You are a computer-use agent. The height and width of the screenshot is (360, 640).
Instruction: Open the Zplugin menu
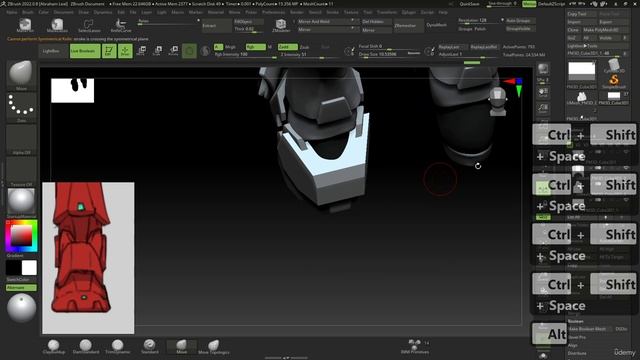coord(409,12)
